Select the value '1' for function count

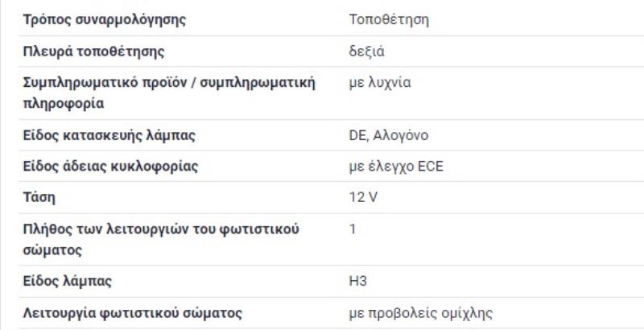point(353,229)
